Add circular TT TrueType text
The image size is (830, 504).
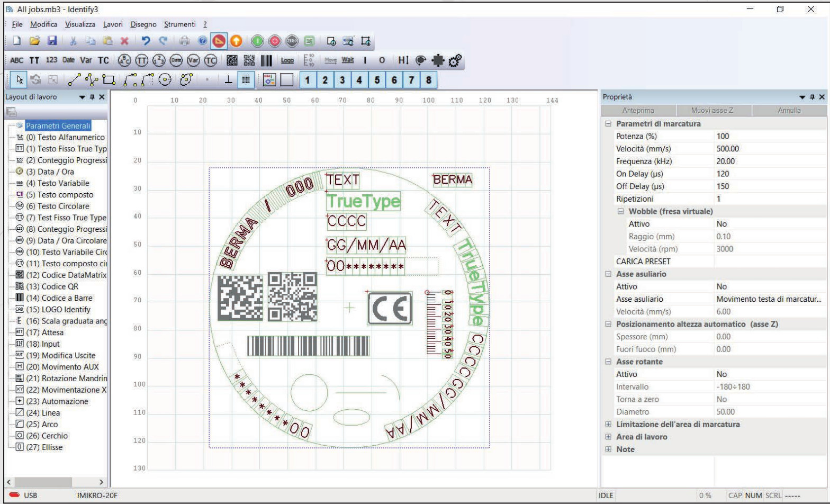point(142,60)
